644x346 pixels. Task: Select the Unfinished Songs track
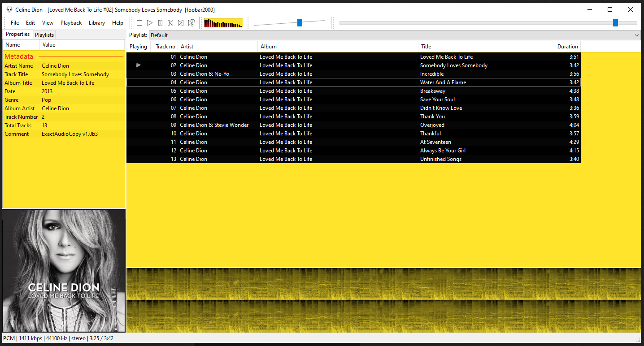click(353, 159)
